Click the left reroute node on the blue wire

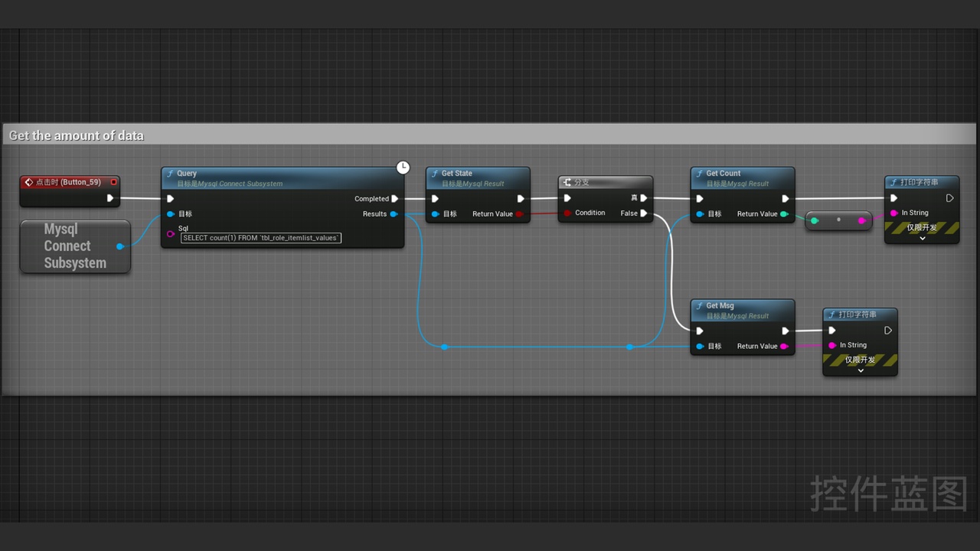coord(445,347)
